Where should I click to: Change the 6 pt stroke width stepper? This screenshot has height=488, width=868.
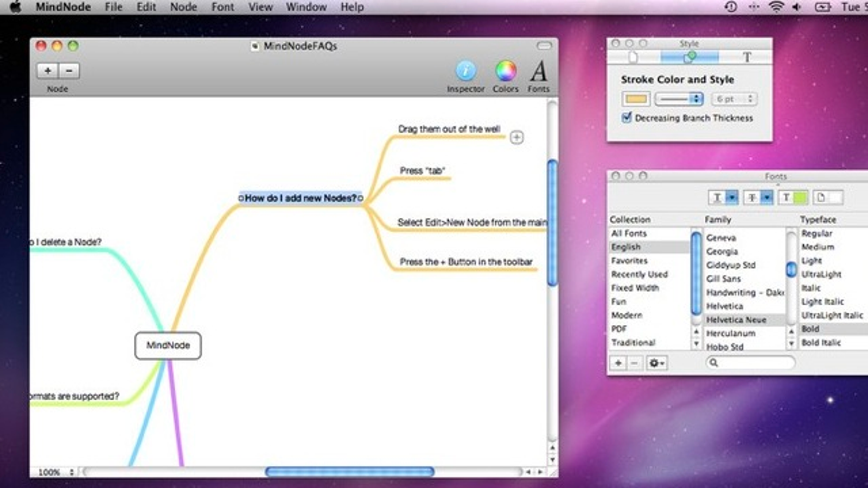coord(750,99)
